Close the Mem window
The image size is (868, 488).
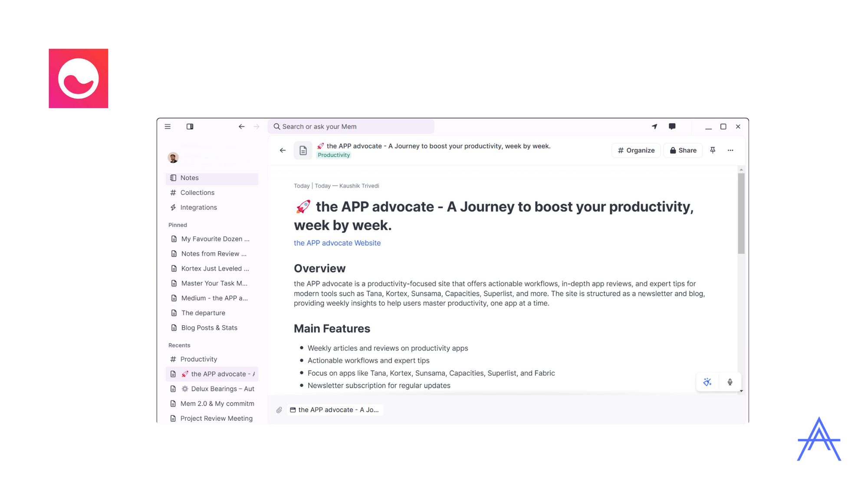[x=738, y=127]
